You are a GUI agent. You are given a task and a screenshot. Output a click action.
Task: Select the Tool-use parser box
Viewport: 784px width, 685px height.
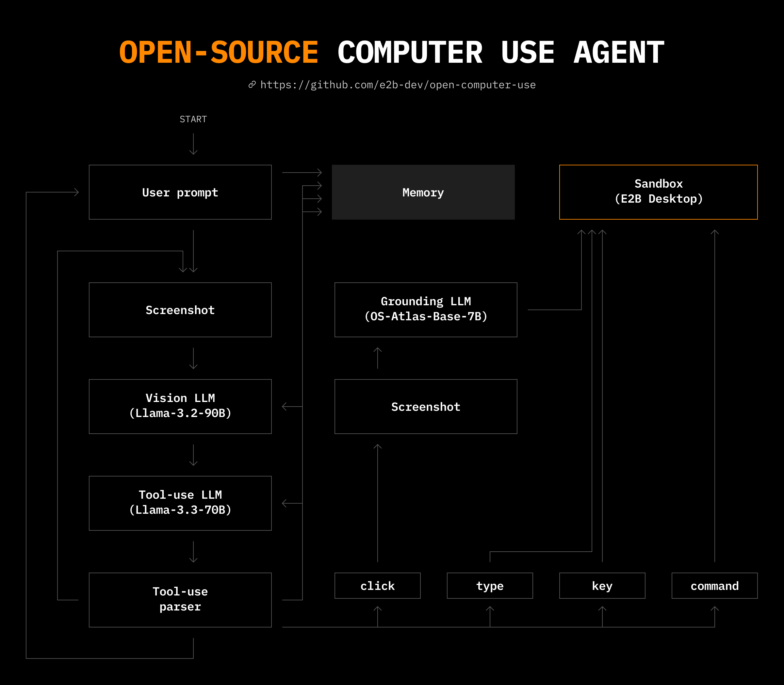(180, 600)
